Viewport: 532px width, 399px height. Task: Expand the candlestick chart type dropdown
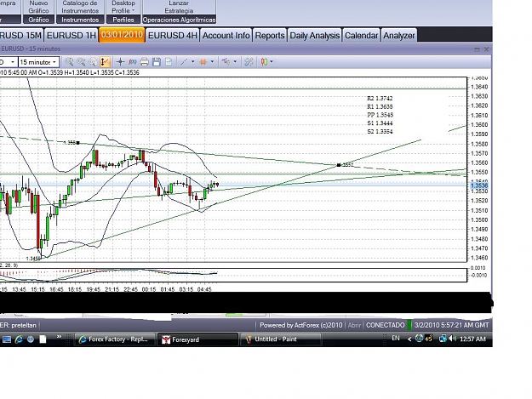point(272,62)
